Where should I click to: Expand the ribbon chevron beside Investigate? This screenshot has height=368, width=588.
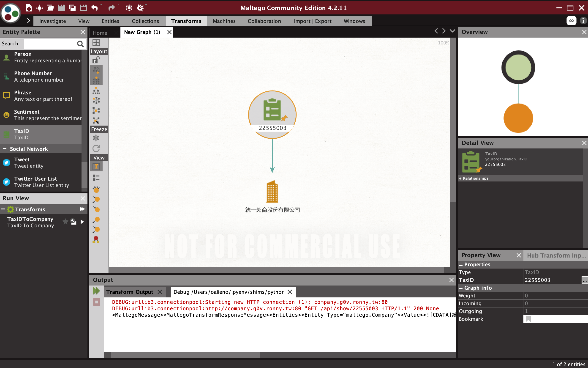28,21
